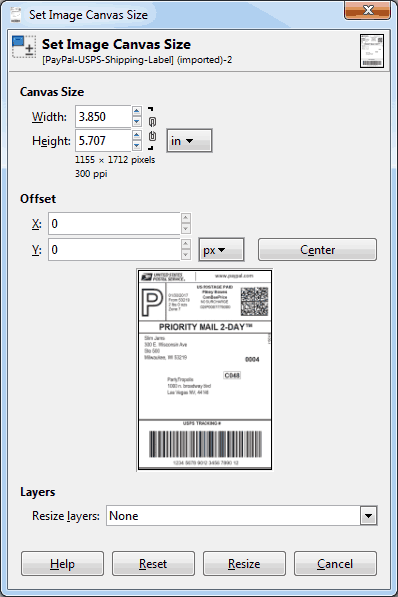Click the shipping label preview in the offset area
398x597 pixels.
click(205, 370)
